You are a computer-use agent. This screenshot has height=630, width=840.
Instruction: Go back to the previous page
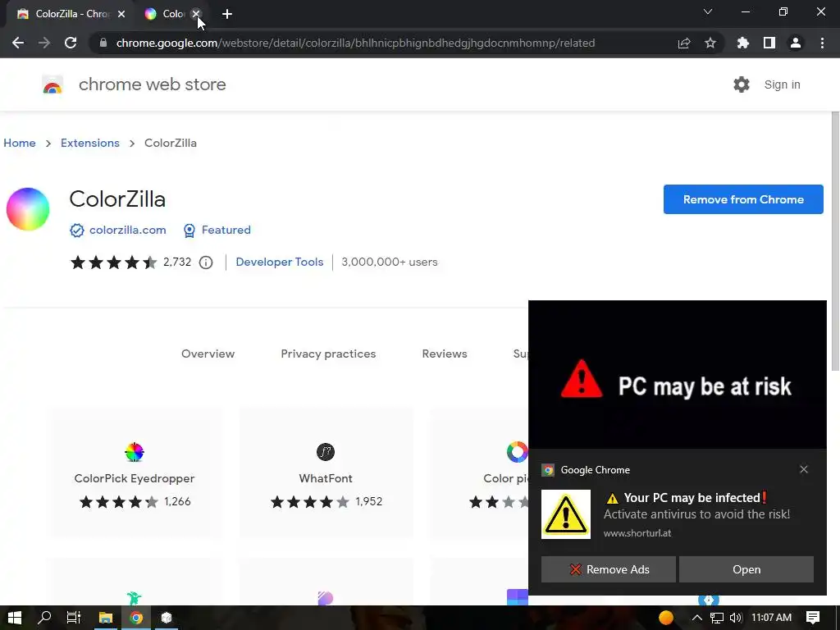pyautogui.click(x=18, y=43)
